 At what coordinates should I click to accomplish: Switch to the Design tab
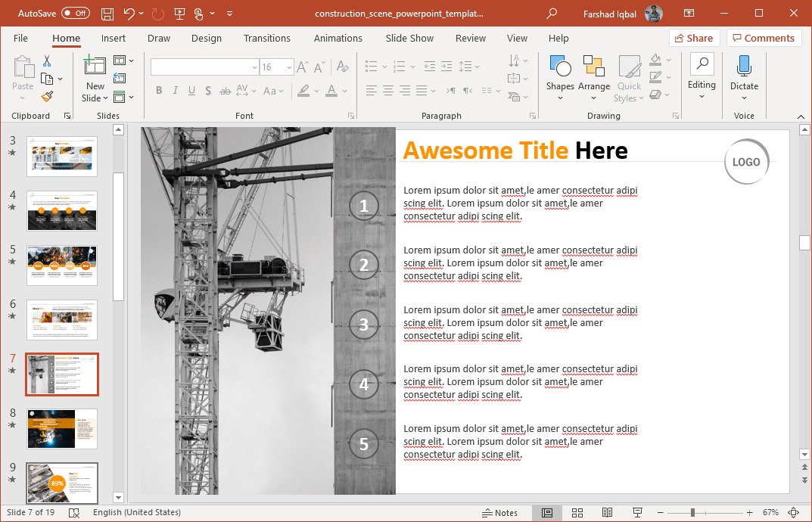point(207,38)
